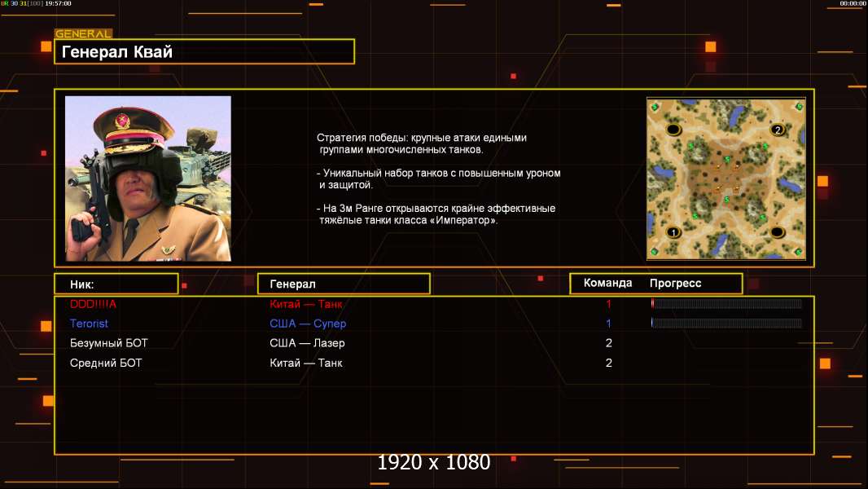Click the red 'Китай — Танк' entry for DDD!!!!A
This screenshot has width=868, height=489.
[305, 303]
